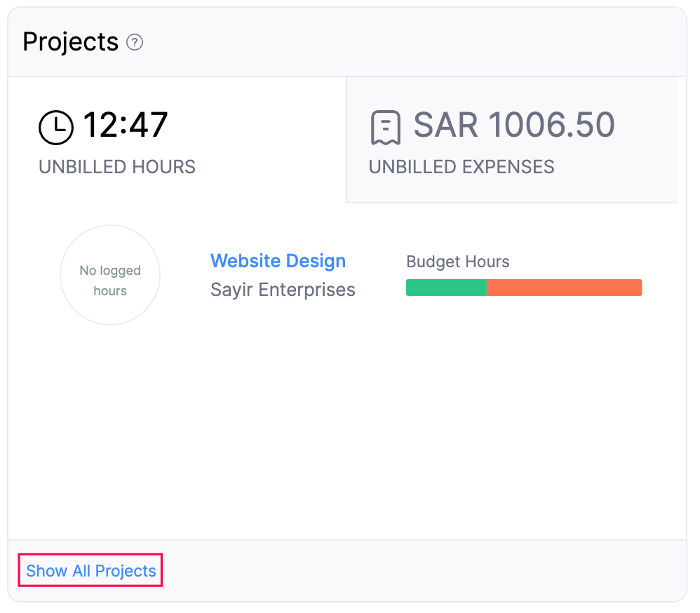
Task: Toggle the UNBILLED EXPENSES view
Action: click(461, 167)
